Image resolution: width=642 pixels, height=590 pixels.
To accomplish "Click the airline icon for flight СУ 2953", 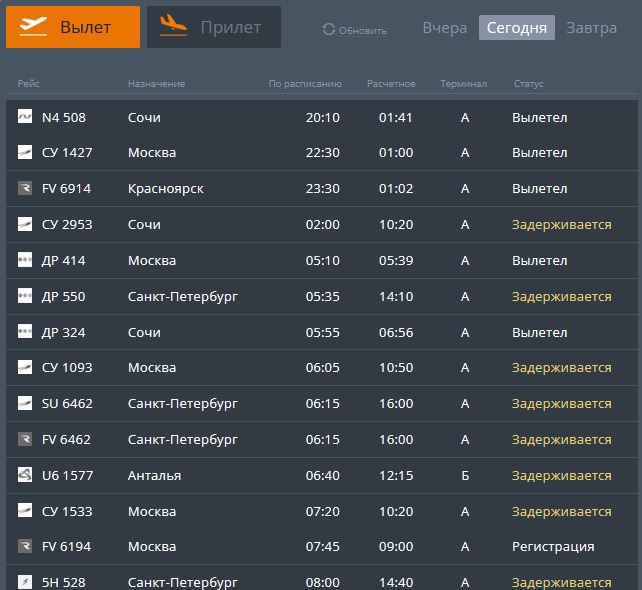I will point(25,224).
